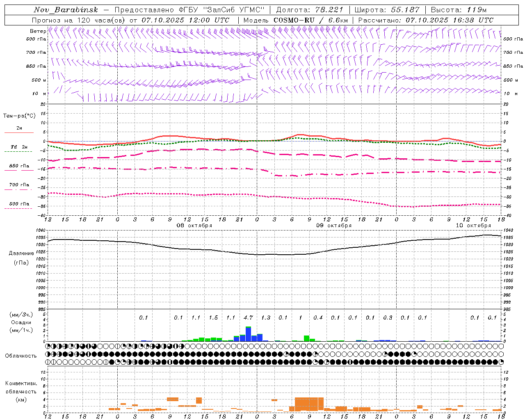525x420 pixels.
Task: Click the 0.4 precipitation total value
Action: pyautogui.click(x=318, y=318)
